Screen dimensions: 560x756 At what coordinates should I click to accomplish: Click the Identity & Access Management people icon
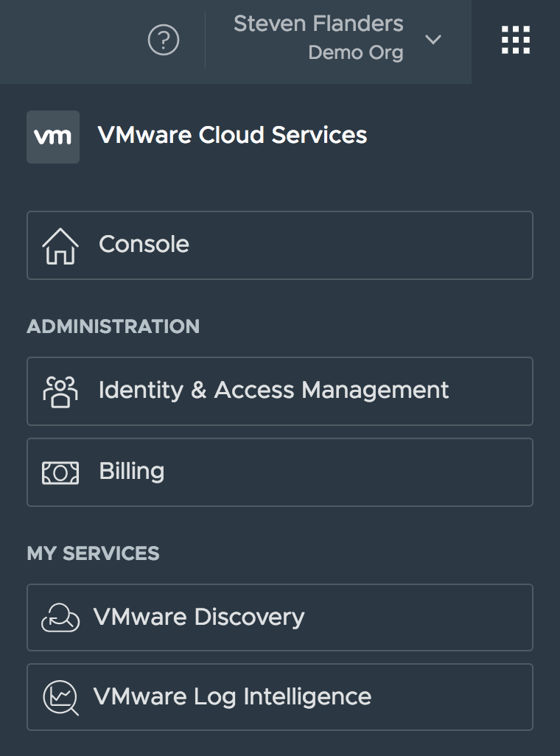click(60, 391)
